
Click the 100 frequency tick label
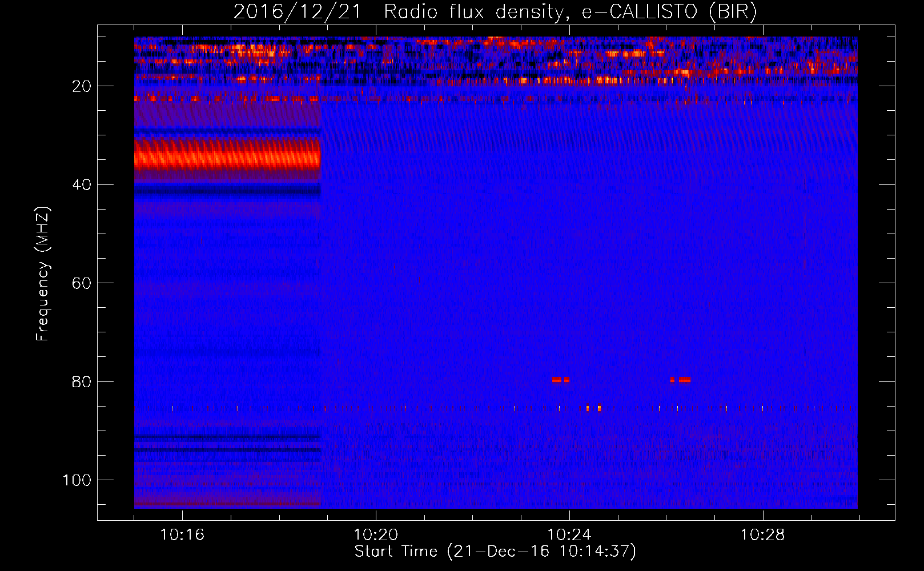tap(77, 480)
